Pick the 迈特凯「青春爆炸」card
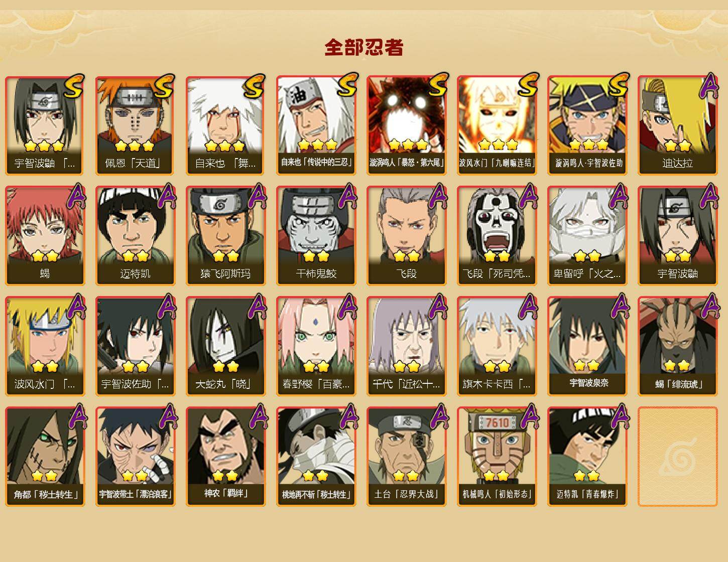Viewport: 728px width, 562px height. click(587, 457)
